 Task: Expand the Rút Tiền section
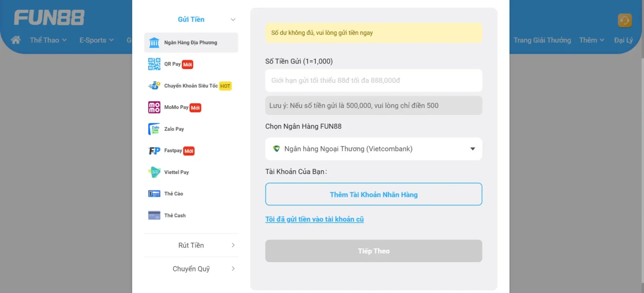(x=233, y=245)
